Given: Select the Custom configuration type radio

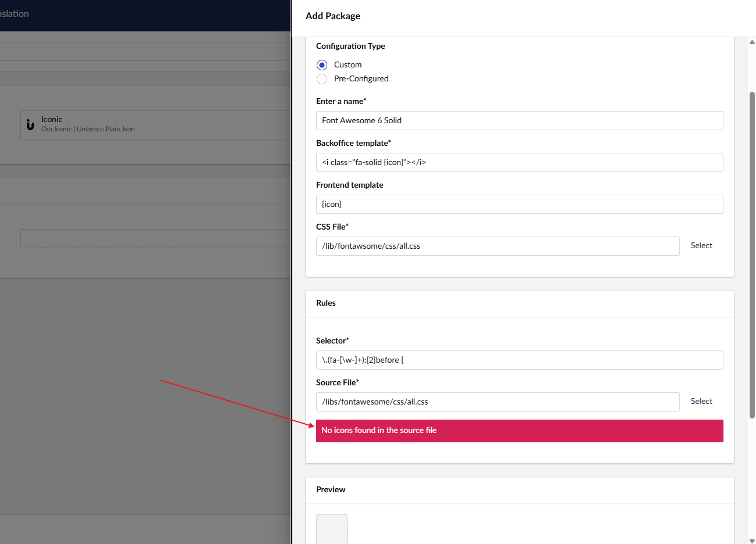Looking at the screenshot, I should [322, 65].
